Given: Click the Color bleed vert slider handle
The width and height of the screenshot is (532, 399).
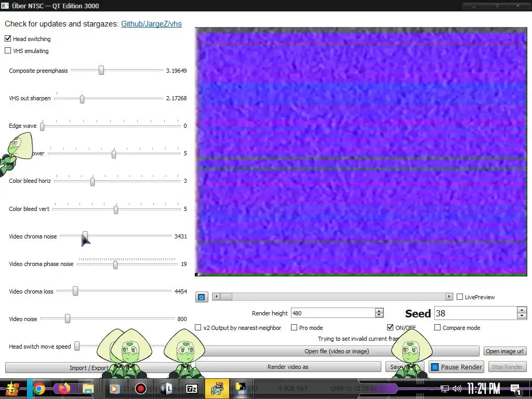Looking at the screenshot, I should click(116, 209).
